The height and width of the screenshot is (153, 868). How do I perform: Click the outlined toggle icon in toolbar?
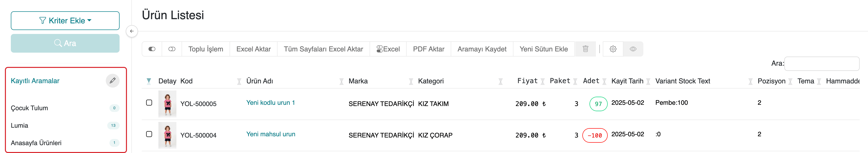coord(172,49)
